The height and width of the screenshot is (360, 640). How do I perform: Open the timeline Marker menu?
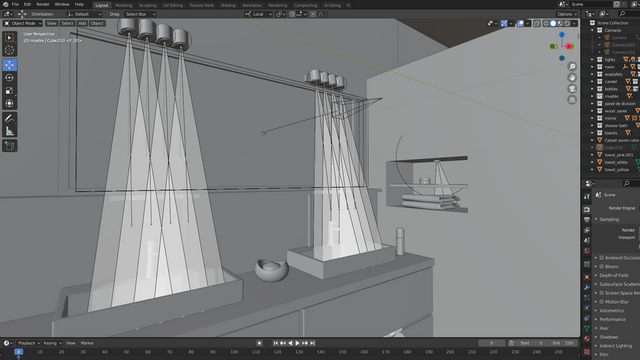tap(87, 343)
